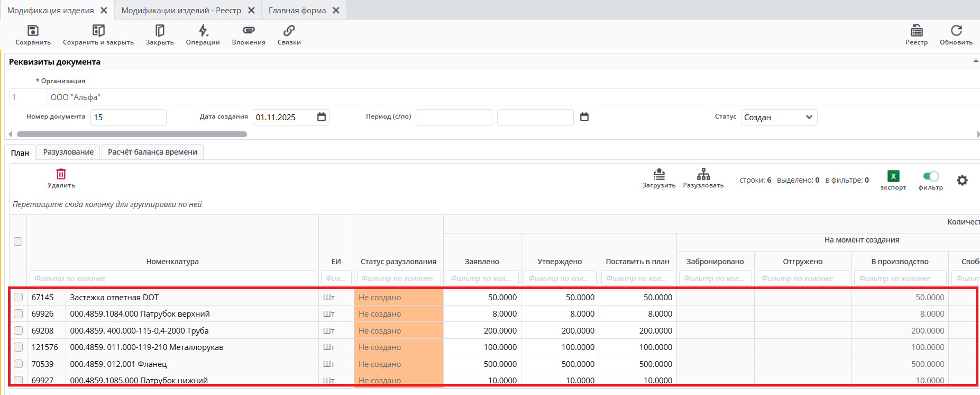The height and width of the screenshot is (395, 980).
Task: Click the Сохранить save icon
Action: tap(33, 31)
